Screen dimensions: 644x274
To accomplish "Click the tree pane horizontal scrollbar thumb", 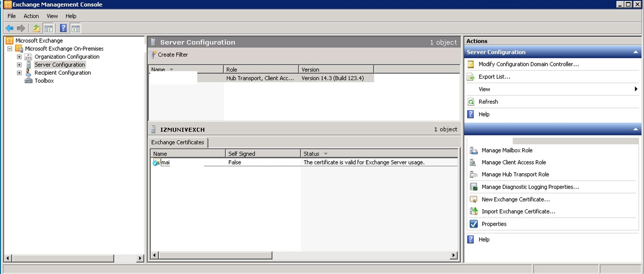I will pyautogui.click(x=62, y=258).
